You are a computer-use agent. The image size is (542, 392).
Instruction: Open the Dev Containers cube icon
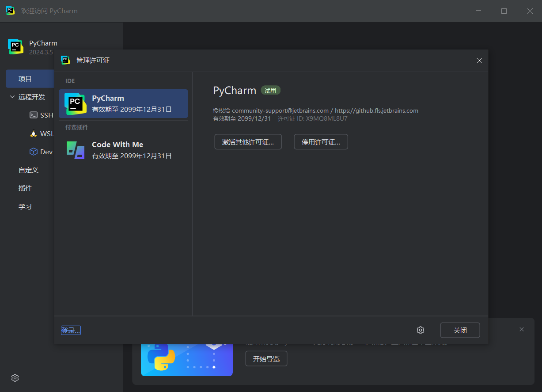pos(34,152)
